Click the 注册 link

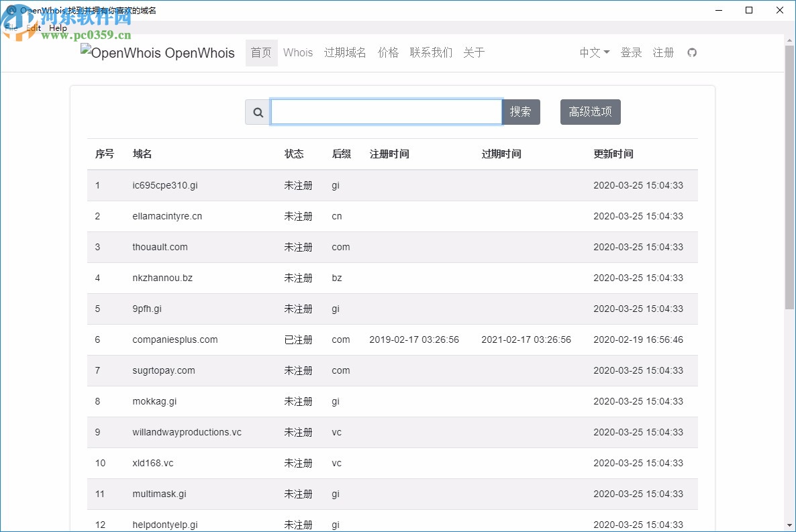pos(663,52)
